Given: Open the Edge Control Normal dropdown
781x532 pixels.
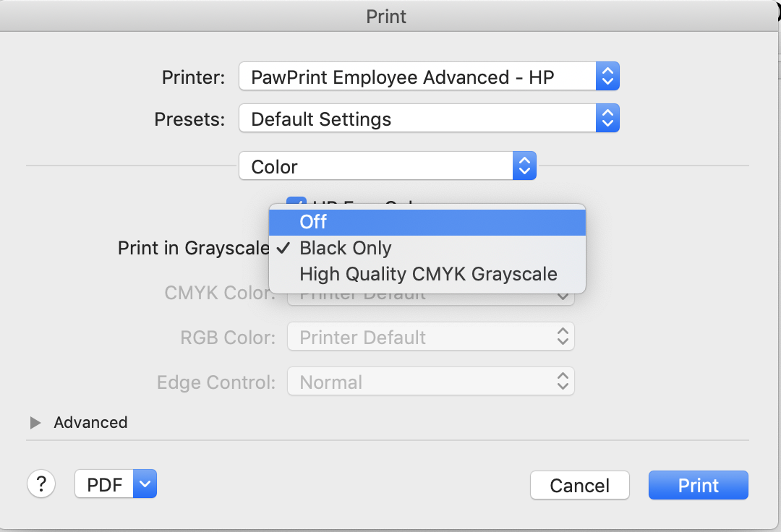Looking at the screenshot, I should click(x=431, y=381).
